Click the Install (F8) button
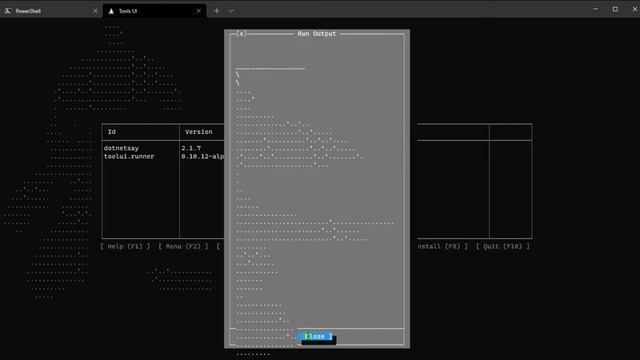 point(442,246)
